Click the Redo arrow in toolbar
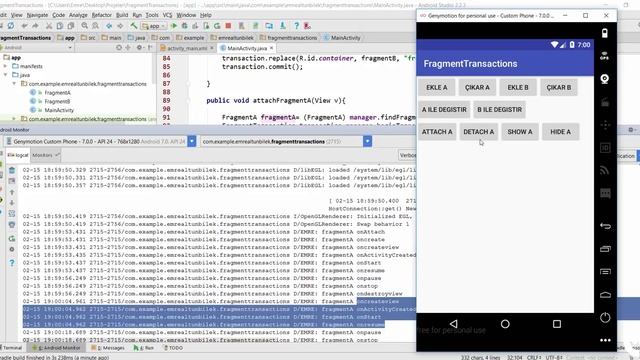This screenshot has height=360, width=640. click(35, 26)
